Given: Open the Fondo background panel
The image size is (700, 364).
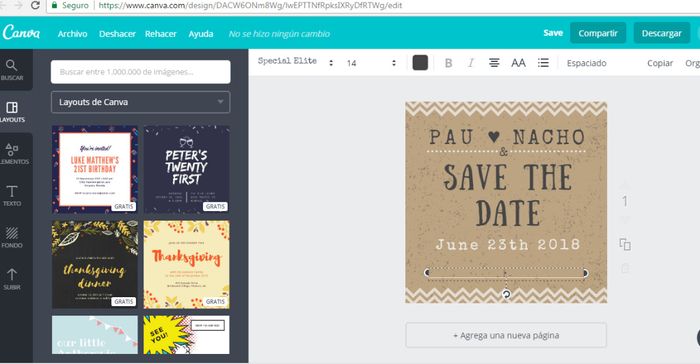Looking at the screenshot, I should 12,237.
